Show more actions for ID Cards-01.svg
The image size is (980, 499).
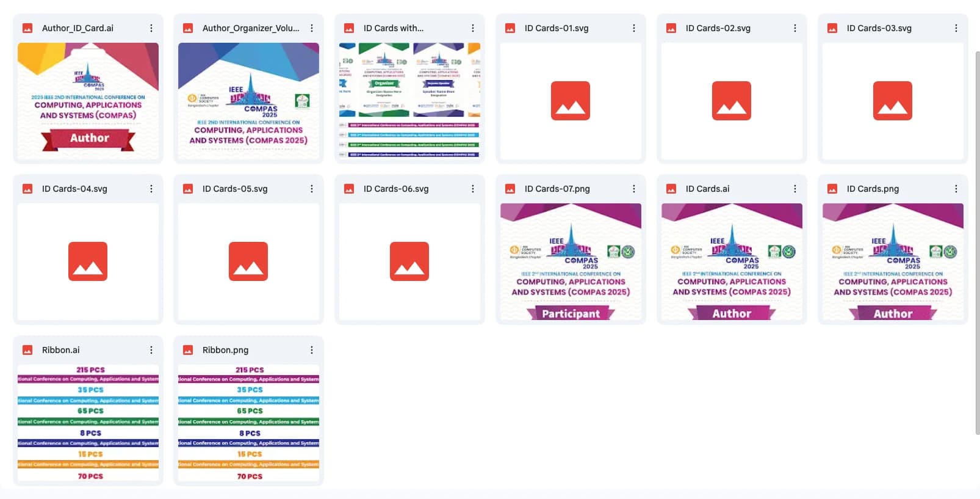point(634,28)
